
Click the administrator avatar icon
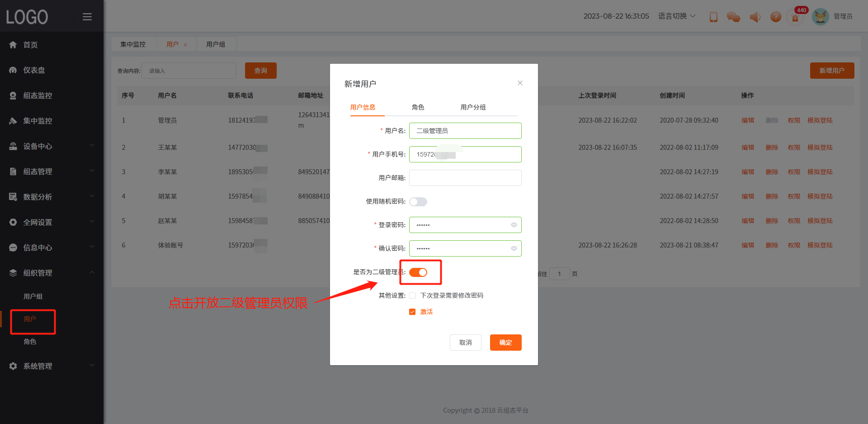(x=820, y=17)
